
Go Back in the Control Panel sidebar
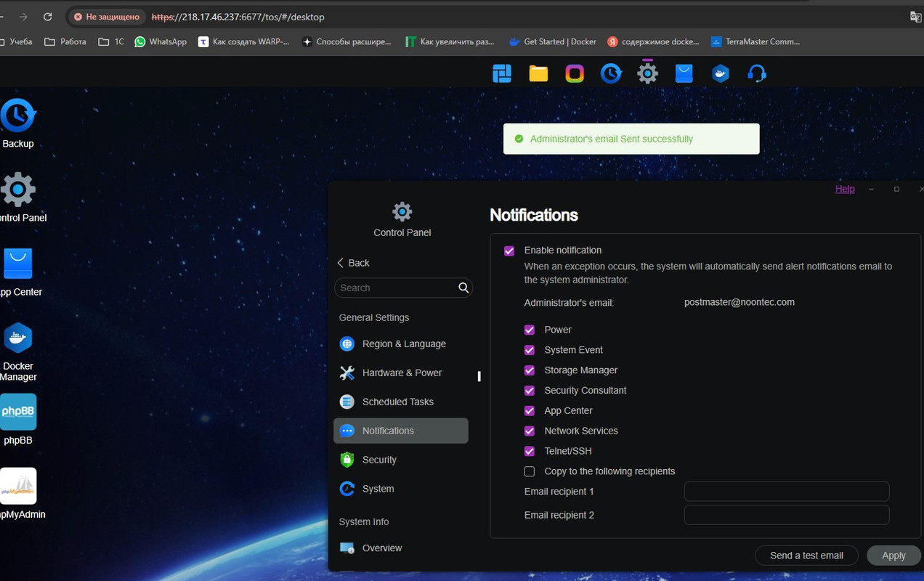tap(353, 263)
